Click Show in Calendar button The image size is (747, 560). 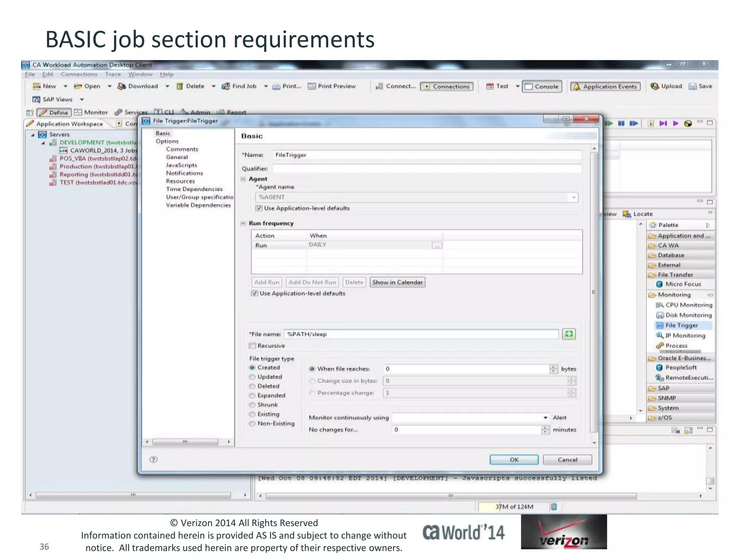398,282
